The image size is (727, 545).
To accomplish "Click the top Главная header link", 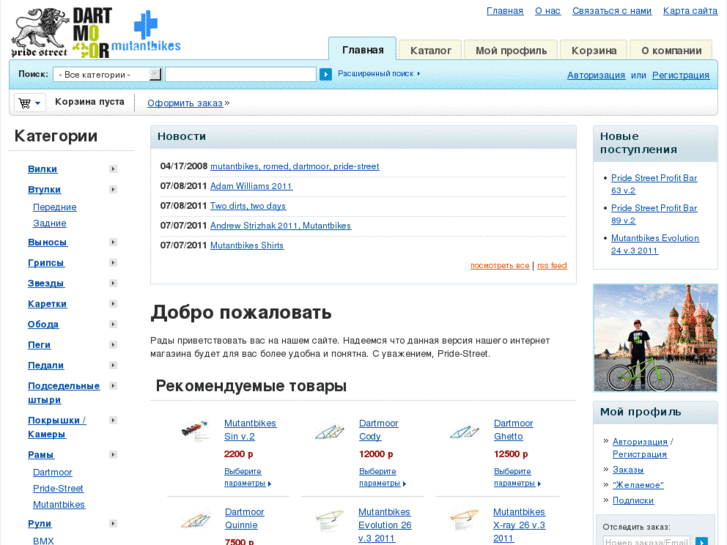I will tap(505, 11).
